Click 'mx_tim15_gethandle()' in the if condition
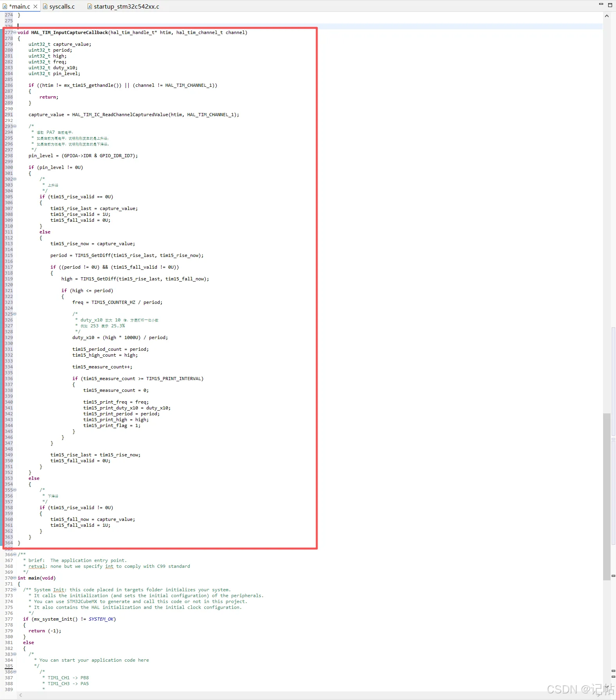The image size is (616, 700). pos(93,85)
